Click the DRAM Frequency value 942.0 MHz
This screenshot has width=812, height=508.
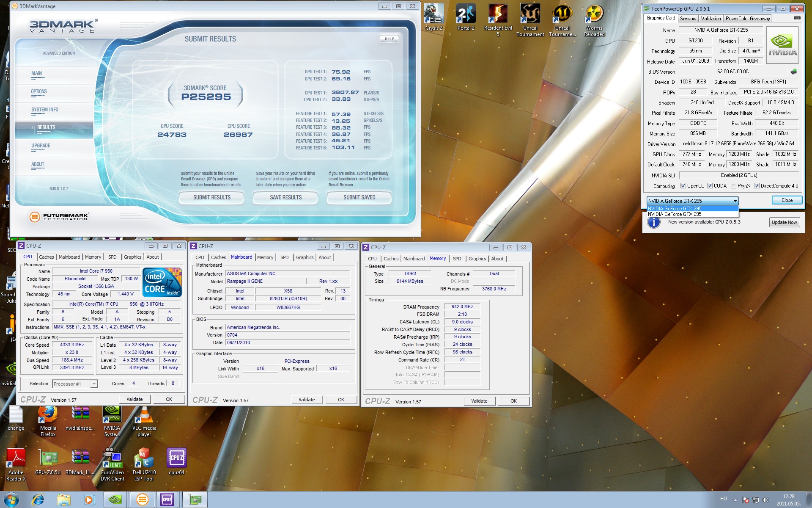[x=462, y=306]
